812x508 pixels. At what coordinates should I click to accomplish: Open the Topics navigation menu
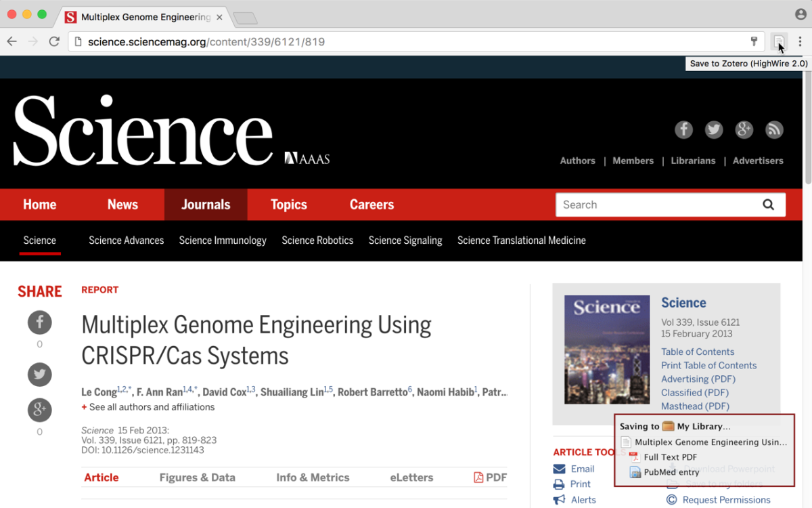[289, 205]
